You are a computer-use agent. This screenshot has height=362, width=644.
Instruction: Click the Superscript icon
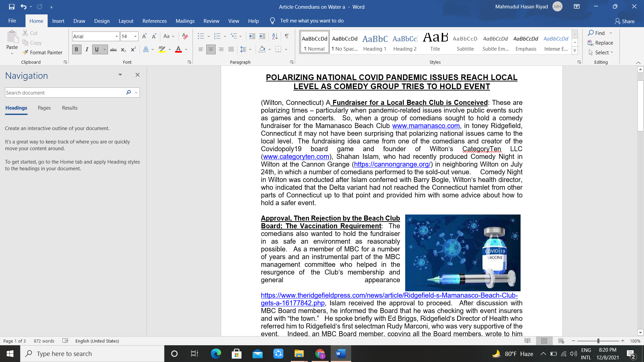pos(133,50)
